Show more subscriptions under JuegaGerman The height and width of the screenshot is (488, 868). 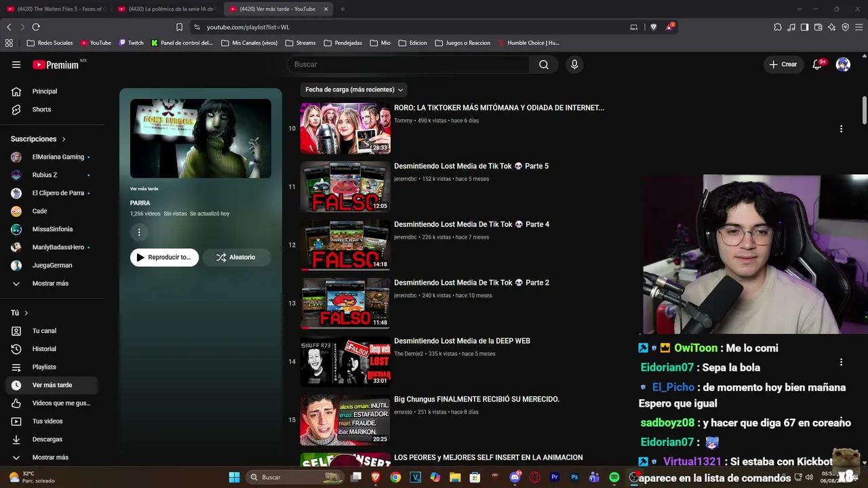(x=52, y=283)
